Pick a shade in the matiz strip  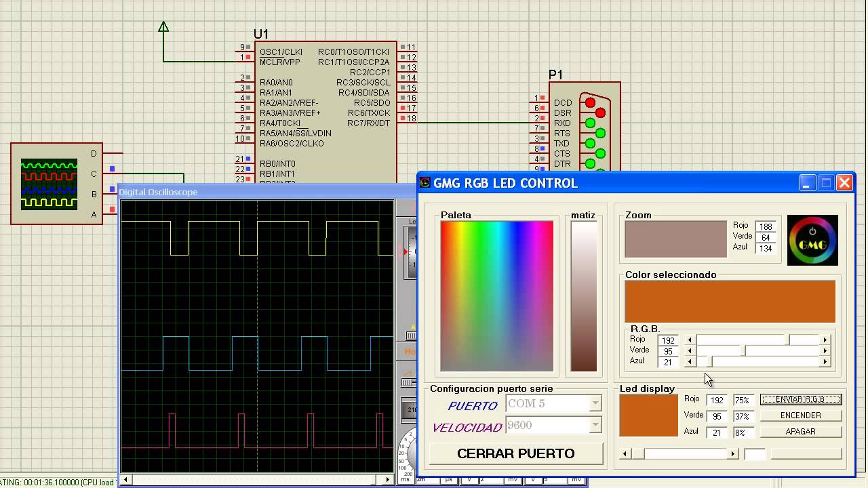(x=584, y=296)
